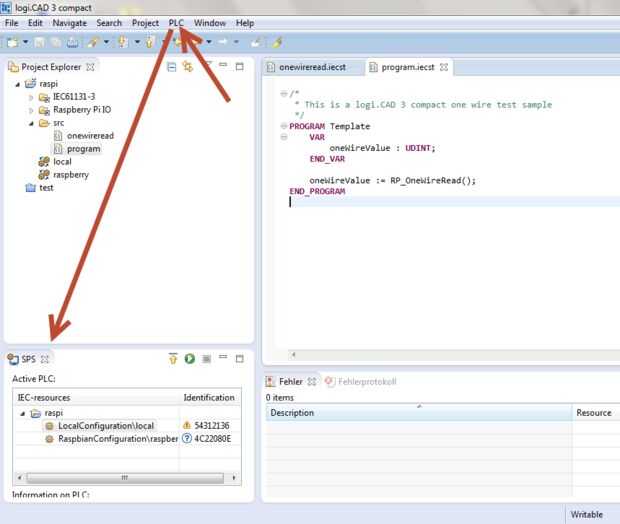The image size is (620, 524).
Task: Click the stop PLC icon in SPS view
Action: pyautogui.click(x=206, y=359)
